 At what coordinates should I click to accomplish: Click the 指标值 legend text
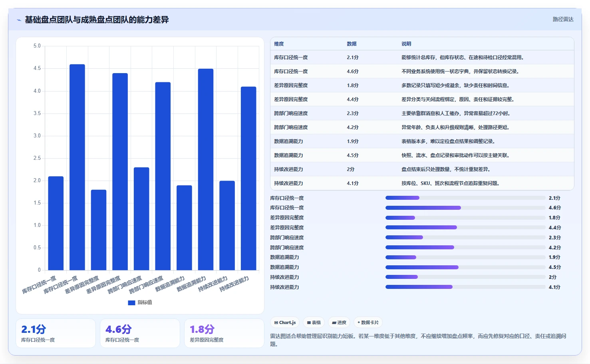pyautogui.click(x=145, y=302)
